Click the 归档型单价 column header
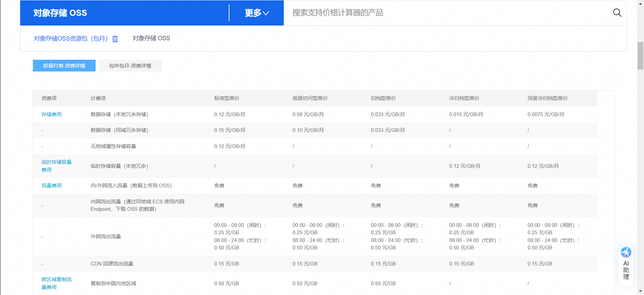This screenshot has width=644, height=295. [x=383, y=98]
